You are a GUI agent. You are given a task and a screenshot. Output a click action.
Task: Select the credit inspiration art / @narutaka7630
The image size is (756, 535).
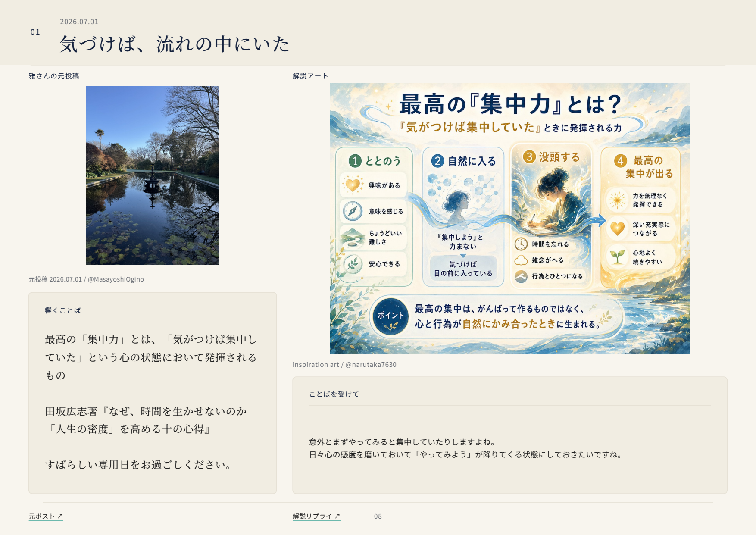click(x=344, y=365)
